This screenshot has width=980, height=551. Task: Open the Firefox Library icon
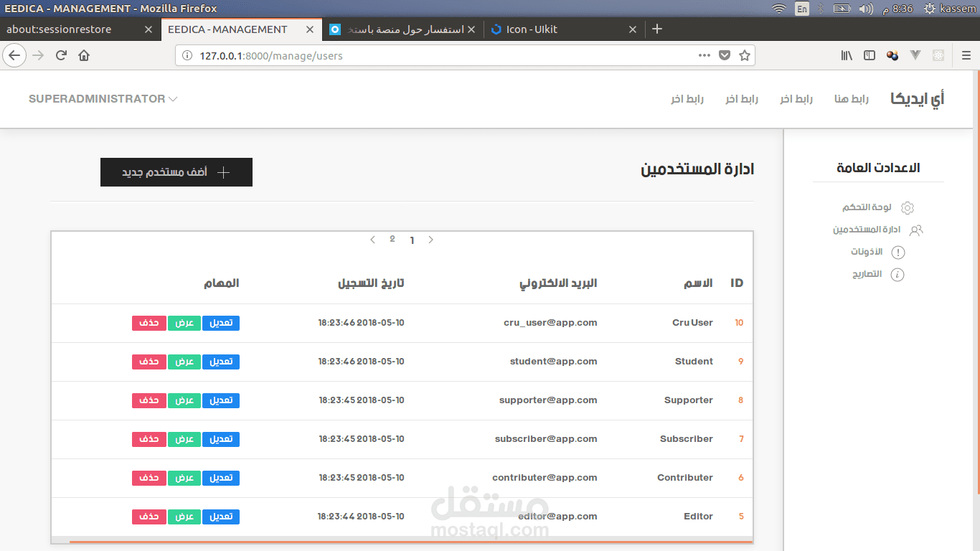[x=846, y=55]
